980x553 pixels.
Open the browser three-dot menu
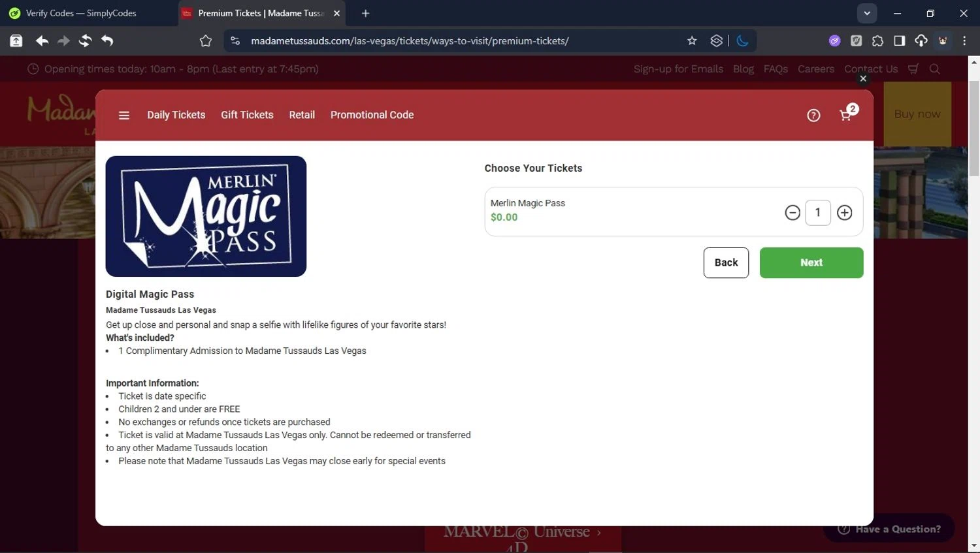(964, 40)
